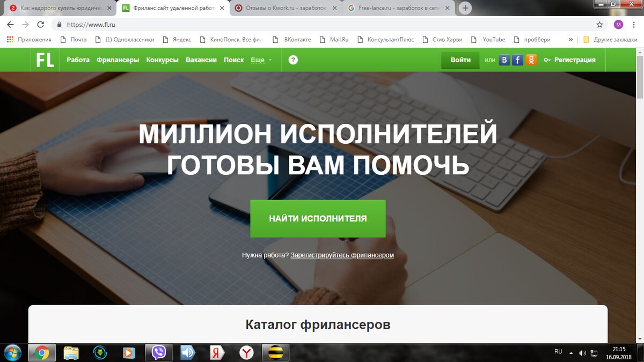Screen dimensions: 644x362
Task: Open the green download manager icon in the taskbar
Action: [x=100, y=352]
